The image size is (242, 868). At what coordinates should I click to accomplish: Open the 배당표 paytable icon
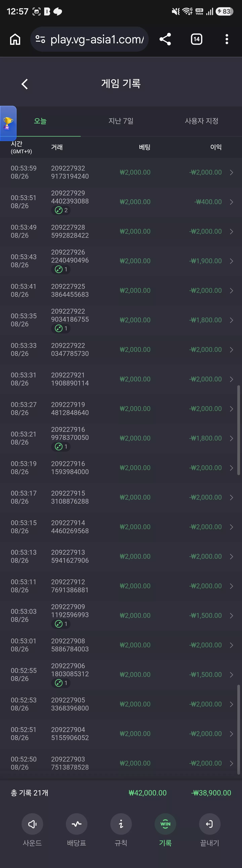77,824
